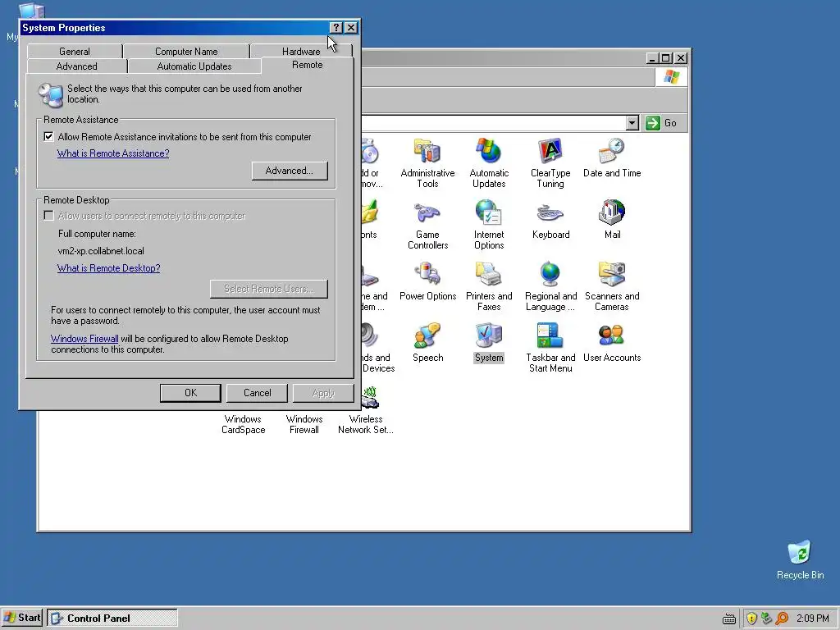Open ClearType Tuning applet
This screenshot has width=840, height=630.
(550, 163)
